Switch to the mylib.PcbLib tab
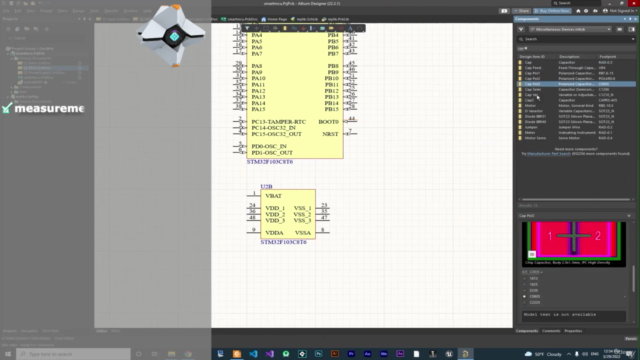Screen dimensions: 640x360 tap(335, 19)
